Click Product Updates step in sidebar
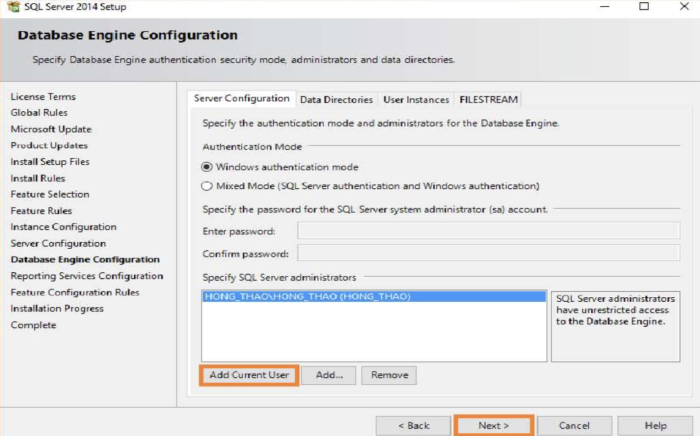Image resolution: width=700 pixels, height=436 pixels. point(49,145)
